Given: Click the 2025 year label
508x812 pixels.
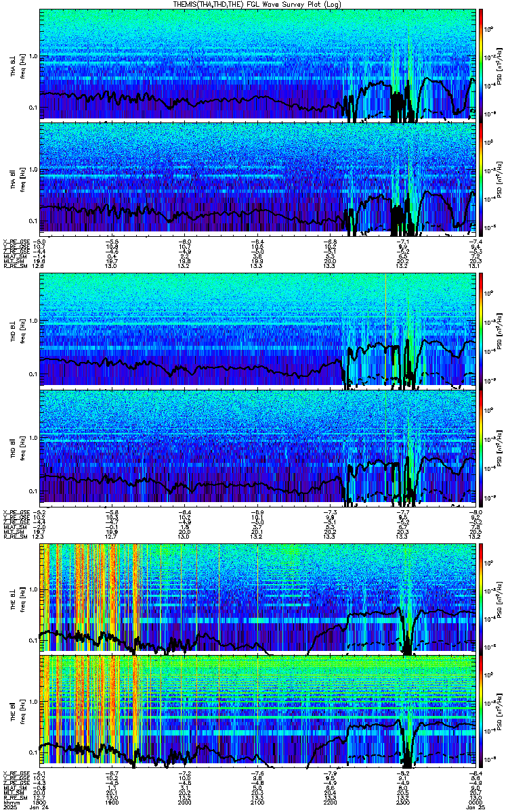Looking at the screenshot, I should tap(9, 809).
